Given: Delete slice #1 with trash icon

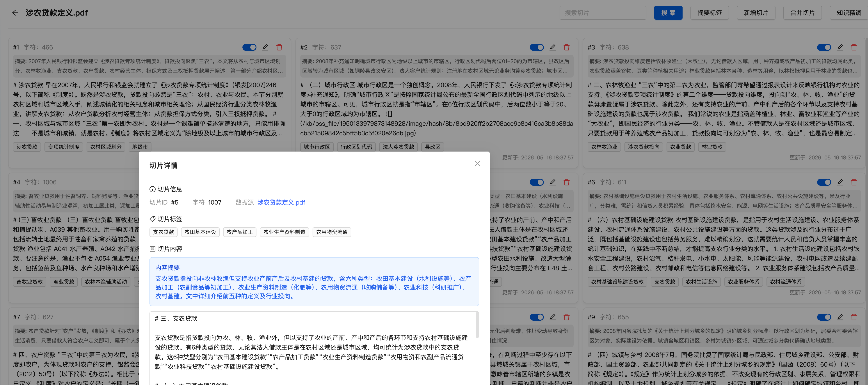Looking at the screenshot, I should point(279,48).
